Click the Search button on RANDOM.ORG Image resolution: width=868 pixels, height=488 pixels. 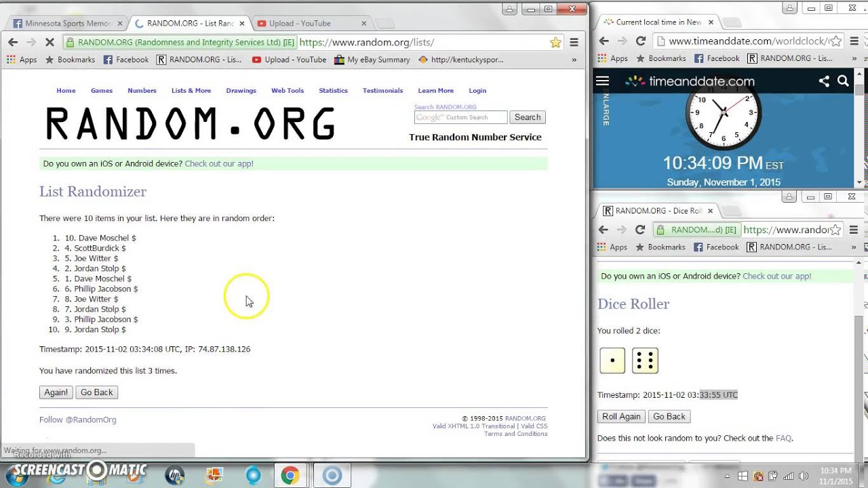coord(528,117)
